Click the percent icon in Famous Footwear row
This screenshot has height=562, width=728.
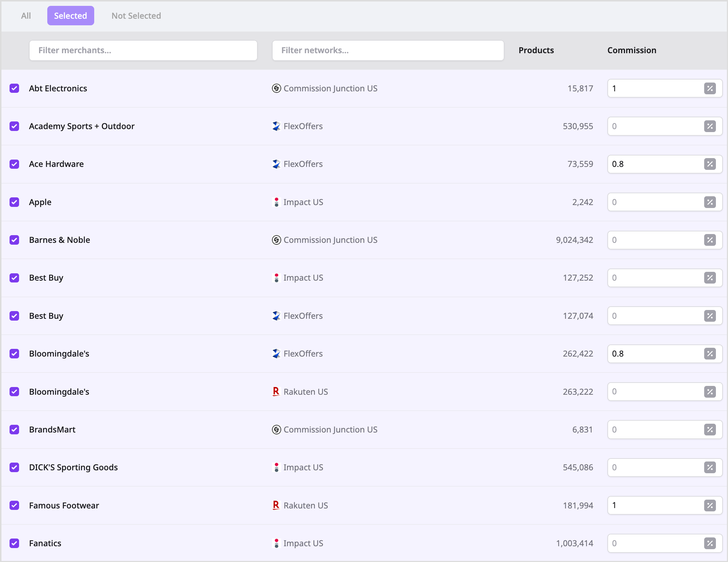coord(710,506)
